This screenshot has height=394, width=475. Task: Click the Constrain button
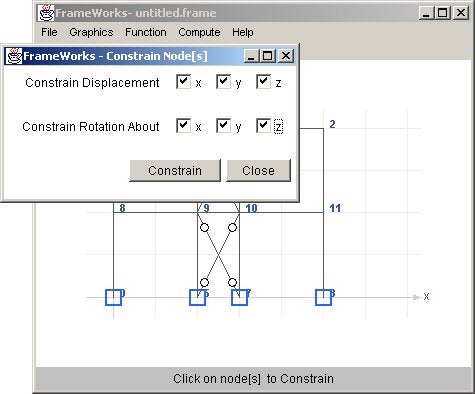pos(175,171)
